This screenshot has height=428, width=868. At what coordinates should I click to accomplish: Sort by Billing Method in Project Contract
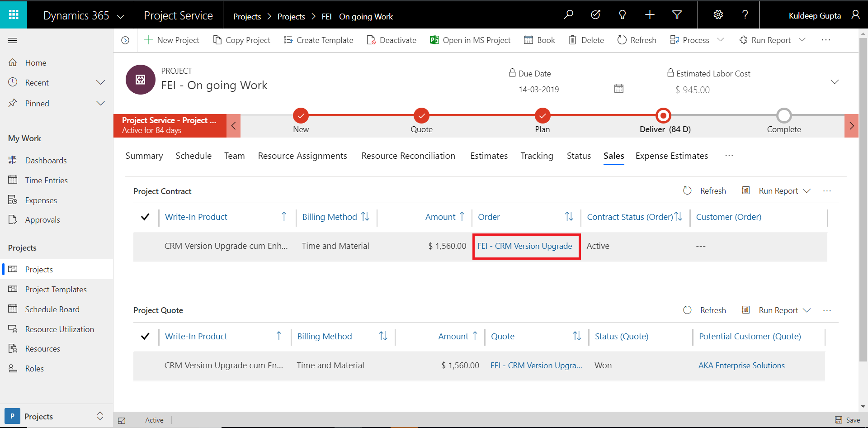[335, 217]
